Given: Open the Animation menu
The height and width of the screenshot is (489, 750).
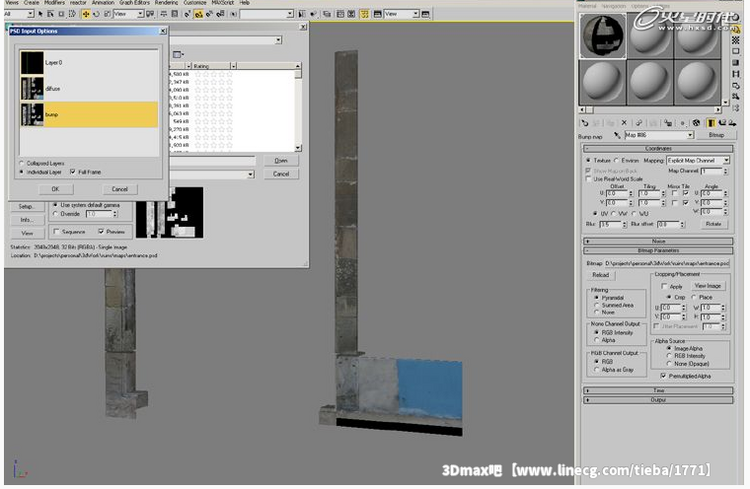Looking at the screenshot, I should [x=103, y=3].
